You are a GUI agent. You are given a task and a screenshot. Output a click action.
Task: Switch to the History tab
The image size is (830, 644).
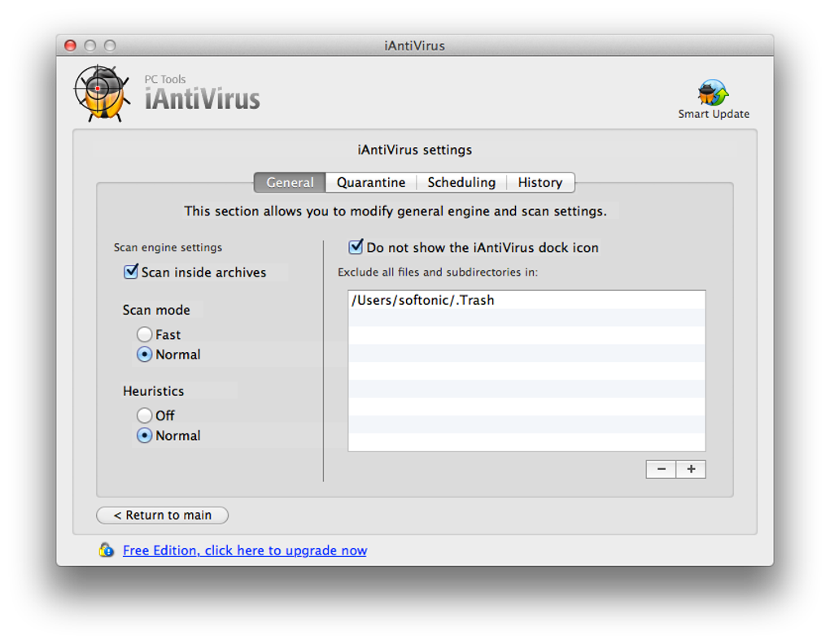point(540,182)
